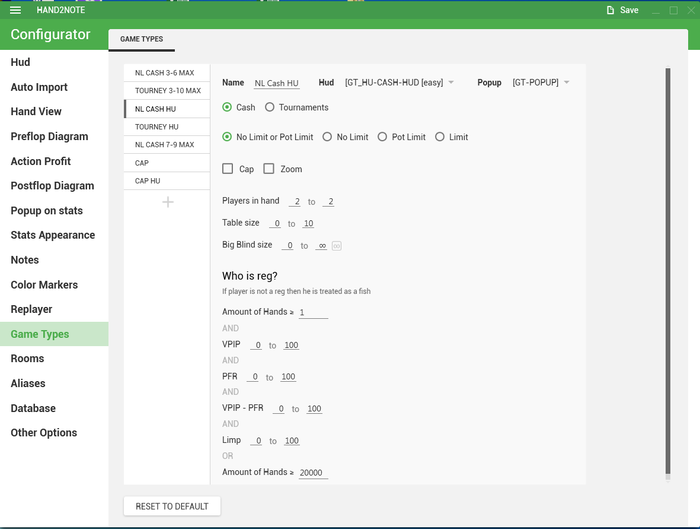700x529 pixels.
Task: Edit Table size maximum value 10
Action: pyautogui.click(x=308, y=223)
